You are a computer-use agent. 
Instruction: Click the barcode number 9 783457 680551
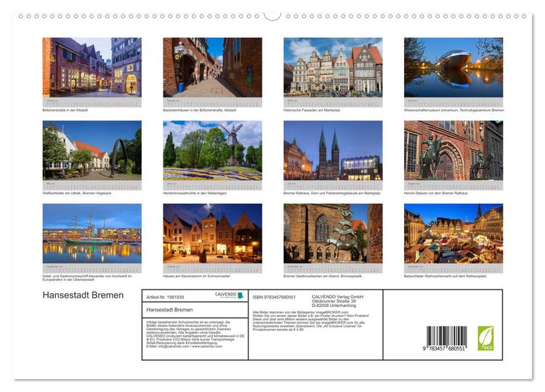click(x=444, y=348)
